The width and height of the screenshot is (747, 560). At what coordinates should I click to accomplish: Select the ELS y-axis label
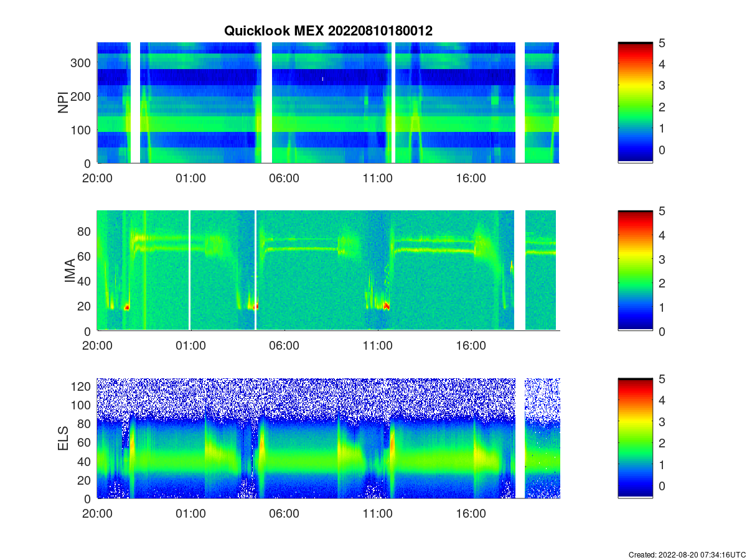click(63, 439)
